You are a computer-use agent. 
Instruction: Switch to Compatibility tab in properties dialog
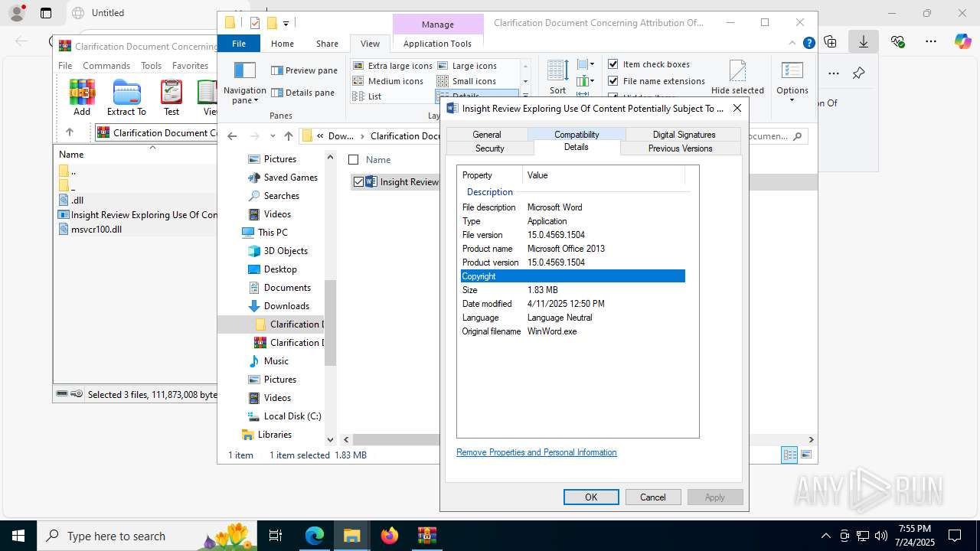point(577,135)
